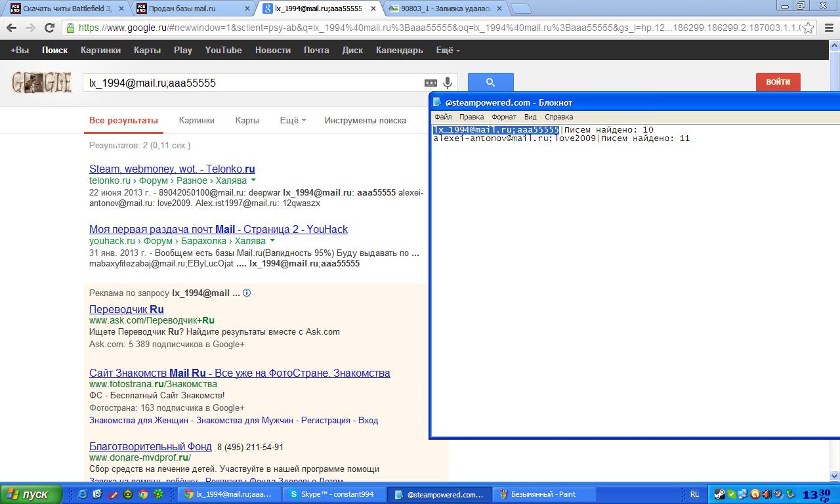Reload the current Google page
840x504 pixels.
pyautogui.click(x=49, y=28)
